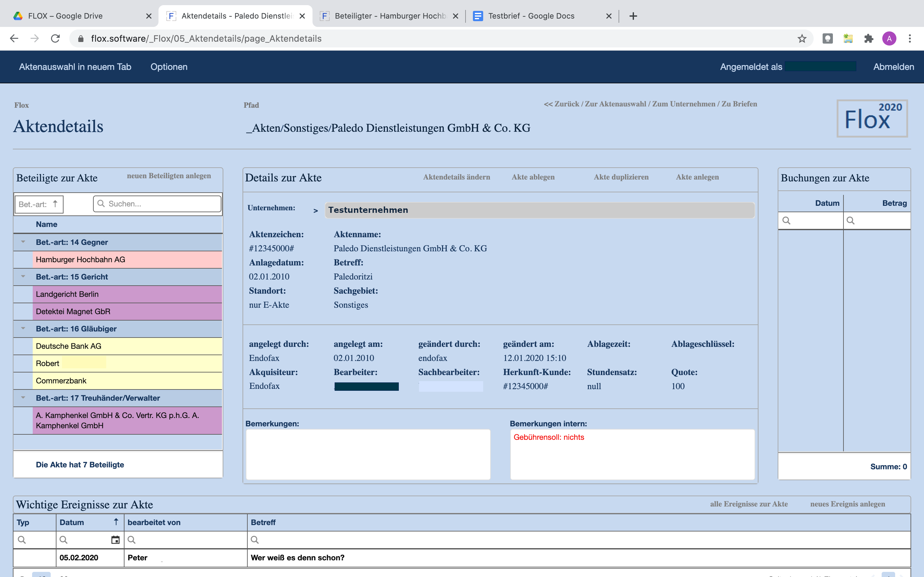
Task: Click the profile avatar icon
Action: coord(889,38)
